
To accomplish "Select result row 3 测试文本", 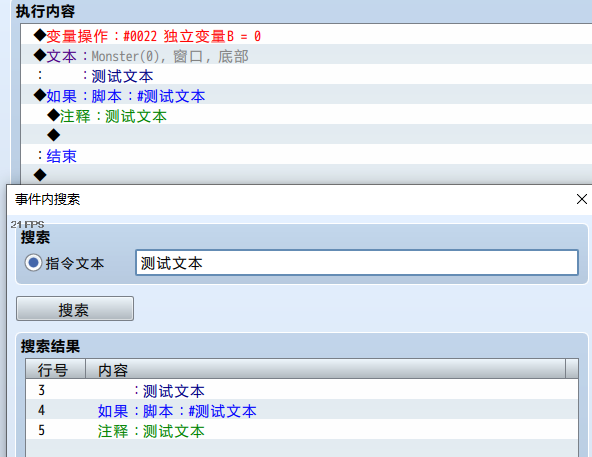I will [302, 390].
